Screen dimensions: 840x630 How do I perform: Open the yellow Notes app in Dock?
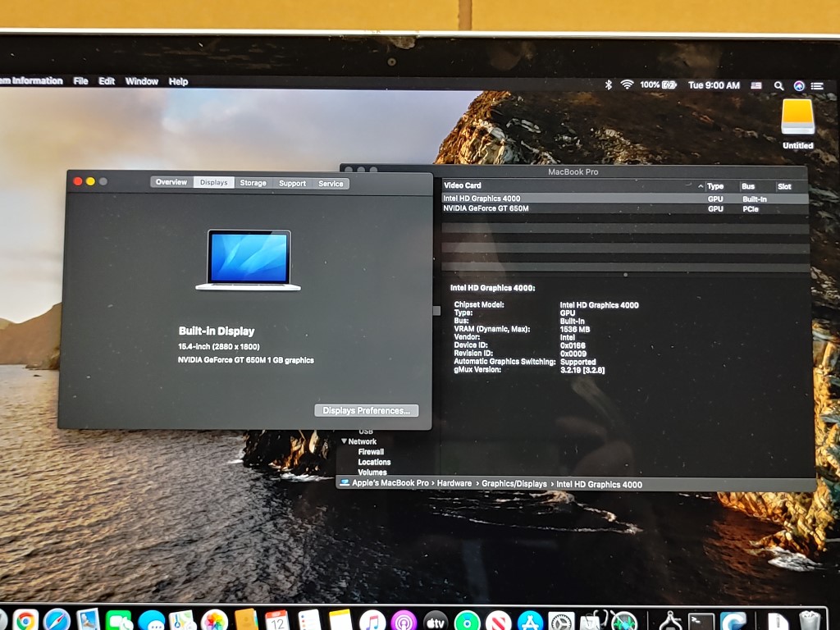[x=340, y=621]
